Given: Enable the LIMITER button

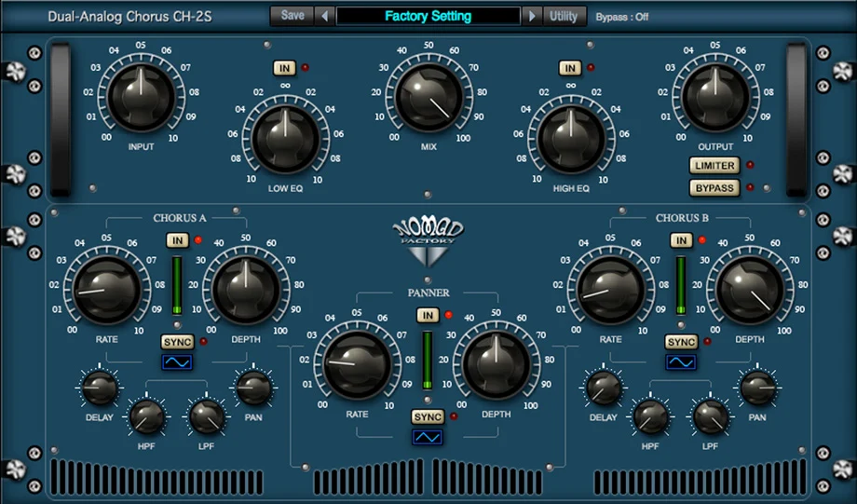Looking at the screenshot, I should (x=714, y=165).
